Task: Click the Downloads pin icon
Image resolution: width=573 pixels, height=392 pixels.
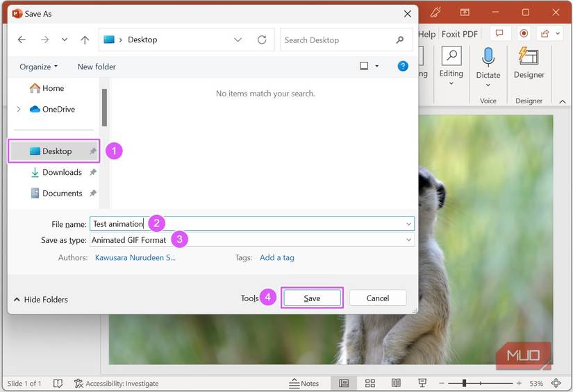Action: coord(93,172)
